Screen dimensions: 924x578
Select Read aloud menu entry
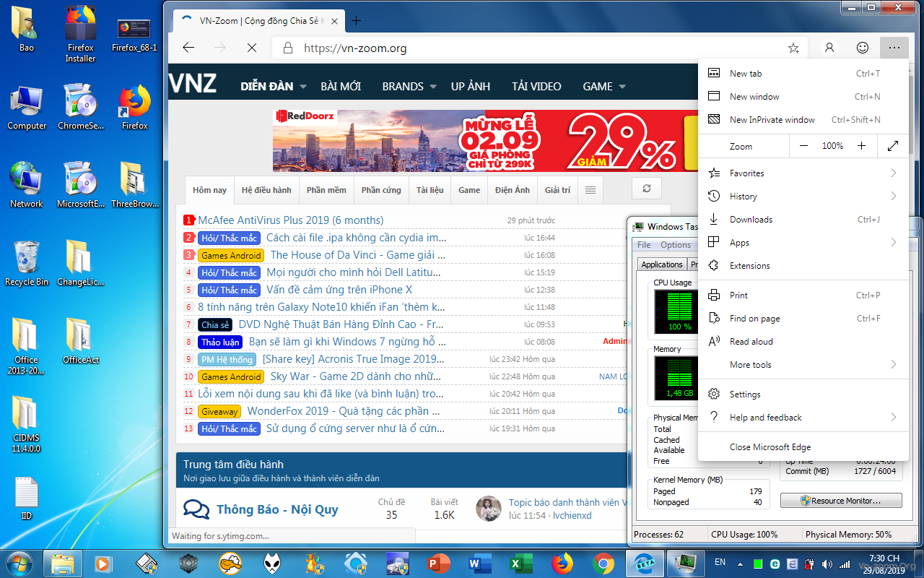tap(803, 342)
